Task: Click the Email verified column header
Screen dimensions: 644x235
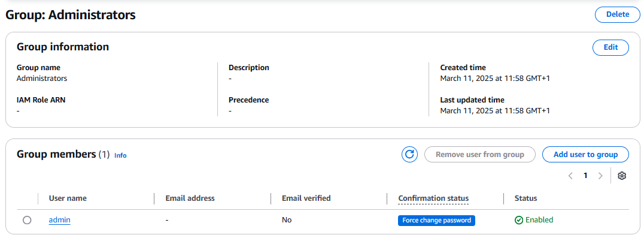Action: tap(306, 198)
